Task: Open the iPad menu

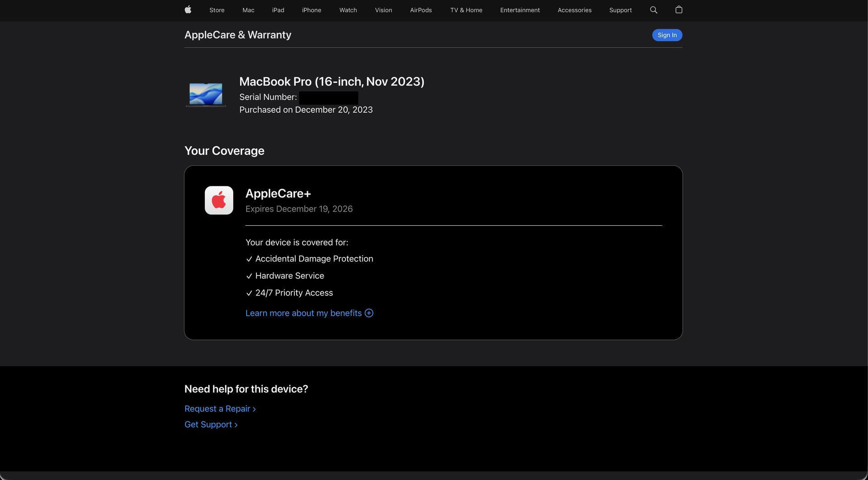Action: (x=278, y=10)
